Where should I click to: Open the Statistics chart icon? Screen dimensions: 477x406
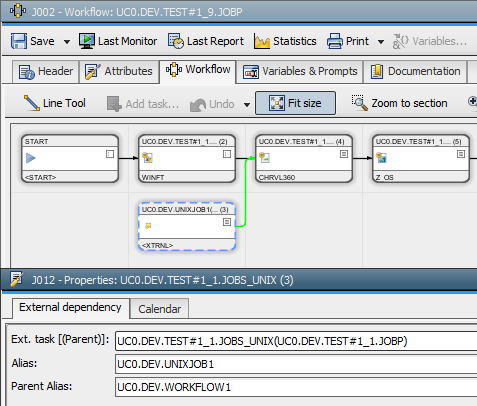pos(262,41)
